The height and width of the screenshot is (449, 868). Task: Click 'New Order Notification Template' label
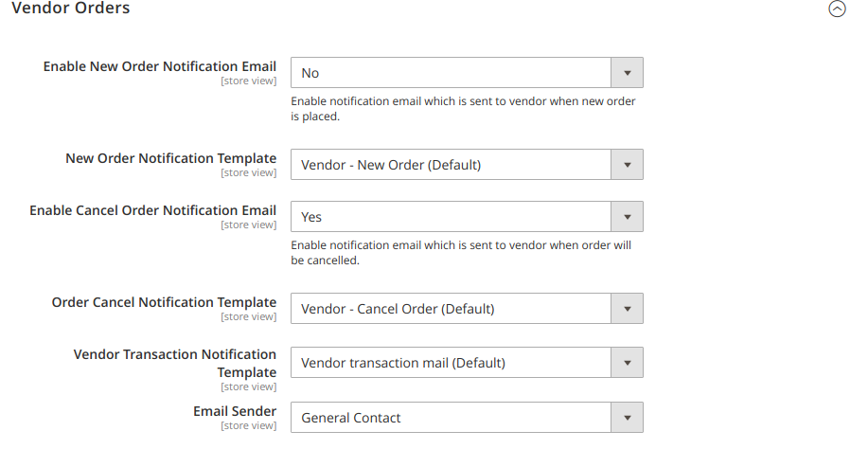pyautogui.click(x=171, y=158)
